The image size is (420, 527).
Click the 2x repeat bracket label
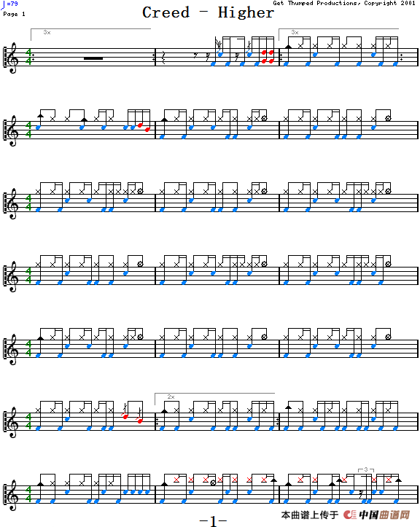point(171,397)
